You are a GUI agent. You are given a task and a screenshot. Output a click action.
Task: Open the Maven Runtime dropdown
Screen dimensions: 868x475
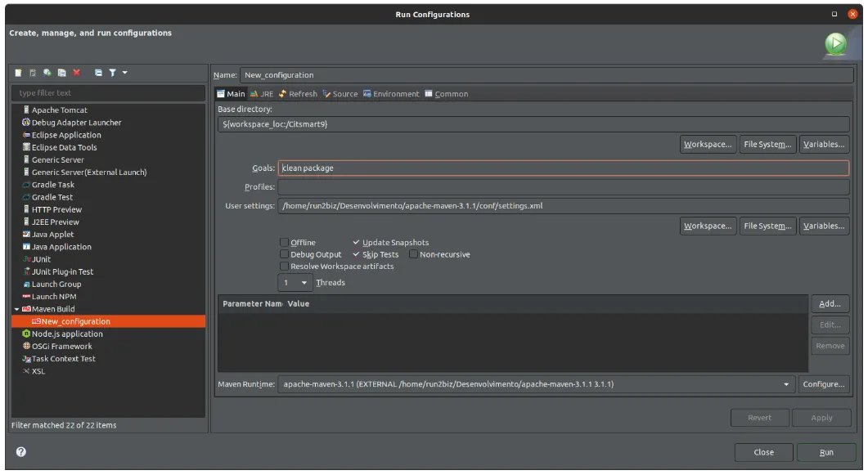tap(536, 383)
